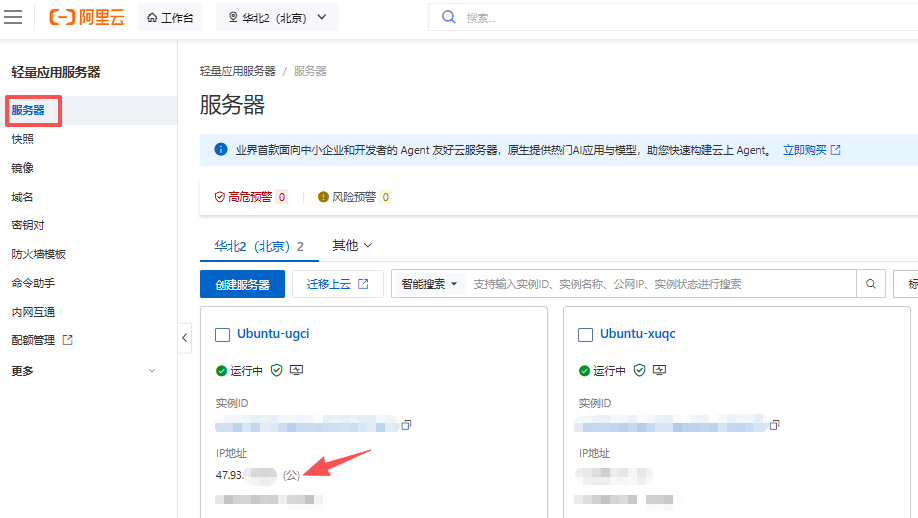Open 命令助手 in the sidebar
Viewport: 918px width, 518px height.
33,283
